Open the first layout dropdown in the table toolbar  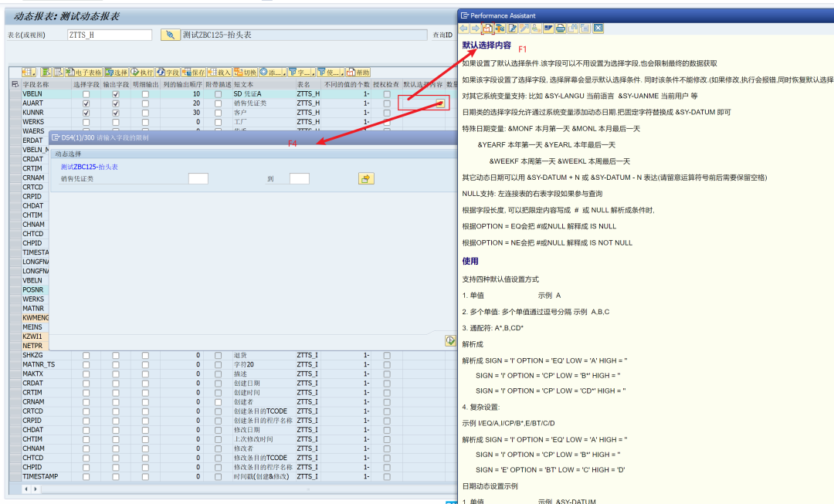pos(29,73)
